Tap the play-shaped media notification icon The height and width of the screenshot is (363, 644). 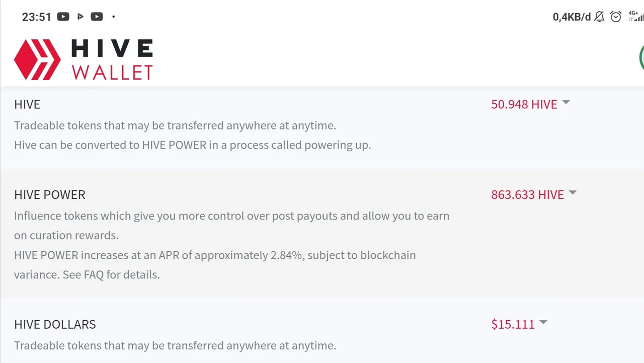[x=80, y=17]
